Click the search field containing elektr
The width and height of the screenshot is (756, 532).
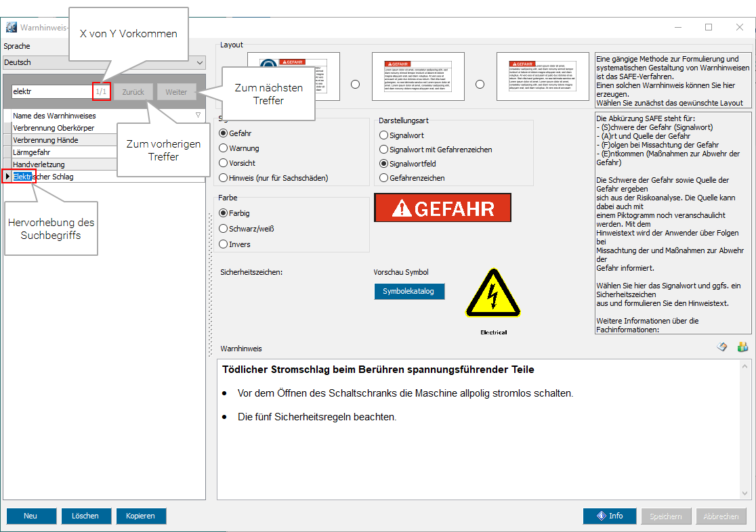(x=51, y=91)
